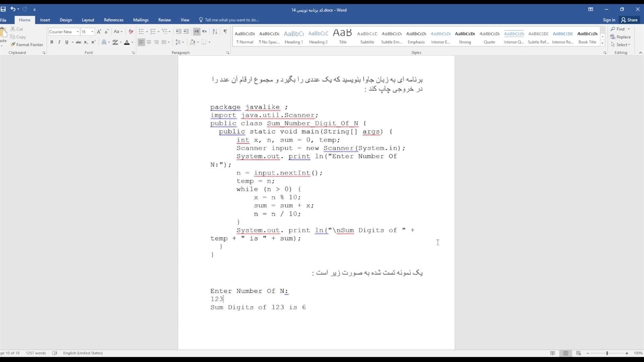The image size is (644, 362).
Task: Clear all formatting with the eraser icon
Action: (x=131, y=32)
